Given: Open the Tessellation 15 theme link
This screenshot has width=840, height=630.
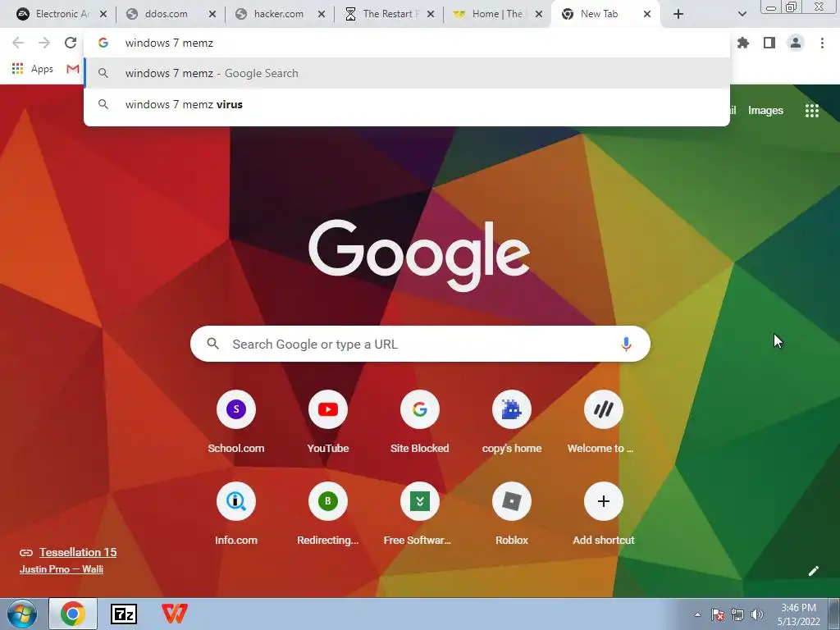Looking at the screenshot, I should pos(78,552).
